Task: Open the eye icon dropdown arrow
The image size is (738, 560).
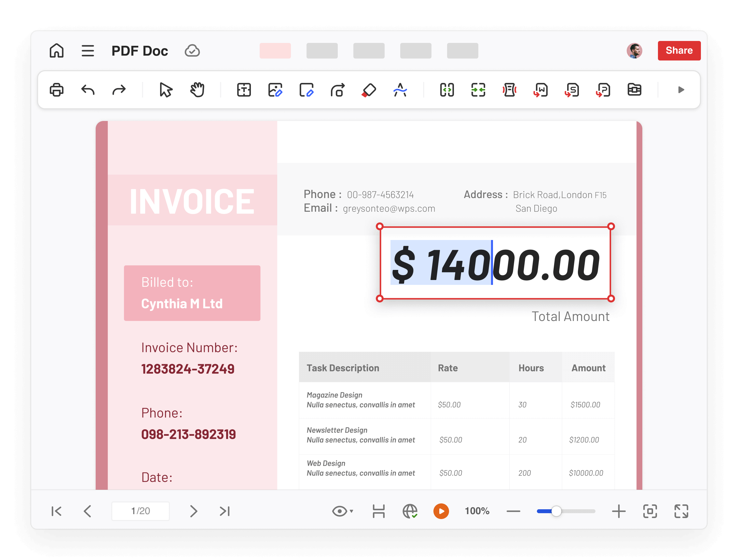Action: point(351,512)
